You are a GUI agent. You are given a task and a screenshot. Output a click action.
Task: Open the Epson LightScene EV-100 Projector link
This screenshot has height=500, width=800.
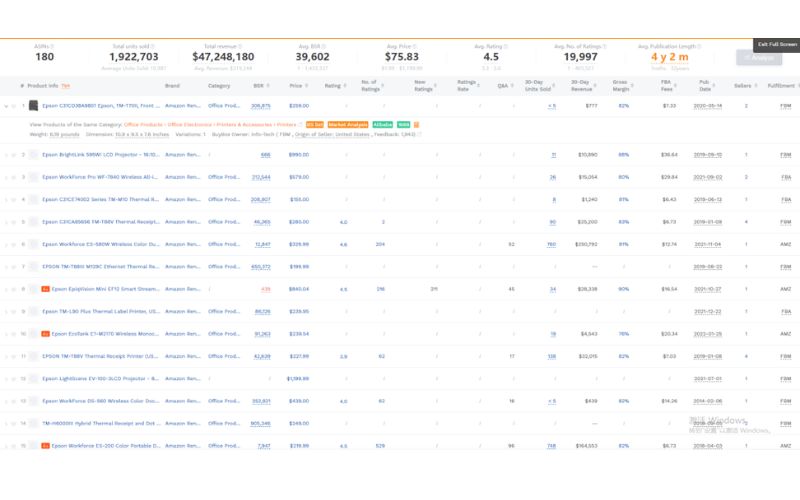pos(101,379)
